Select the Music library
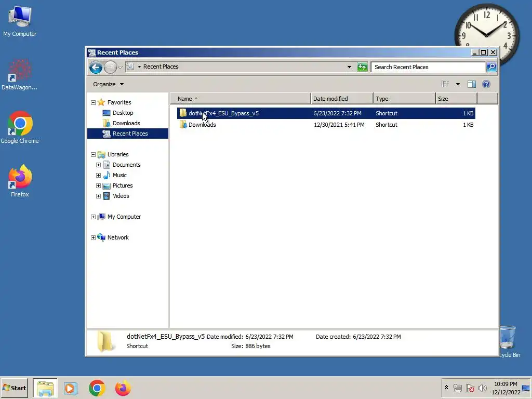 tap(119, 175)
